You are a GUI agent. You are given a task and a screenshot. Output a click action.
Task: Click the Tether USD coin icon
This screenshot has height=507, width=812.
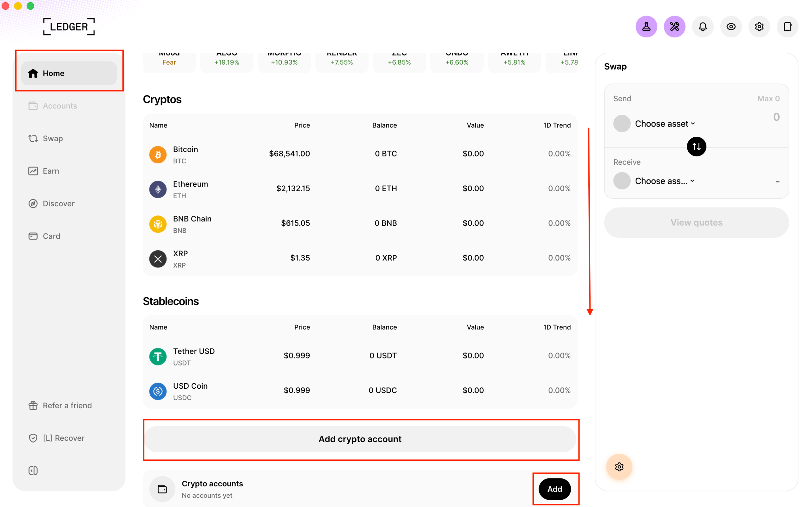tap(158, 356)
